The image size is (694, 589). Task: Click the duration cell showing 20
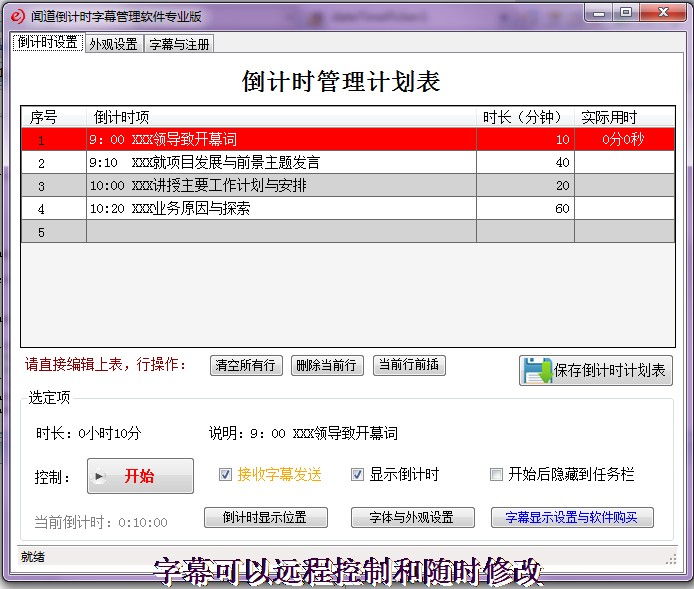(525, 185)
